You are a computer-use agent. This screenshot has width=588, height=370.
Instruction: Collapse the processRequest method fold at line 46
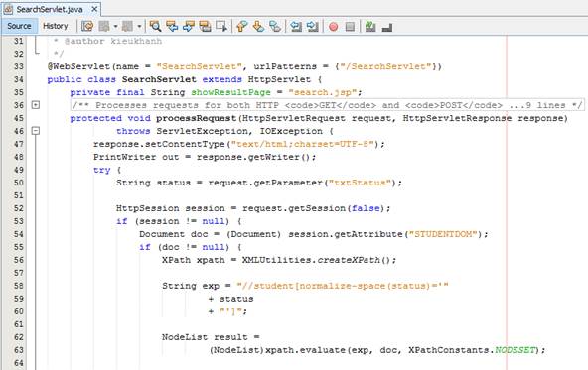(x=35, y=131)
